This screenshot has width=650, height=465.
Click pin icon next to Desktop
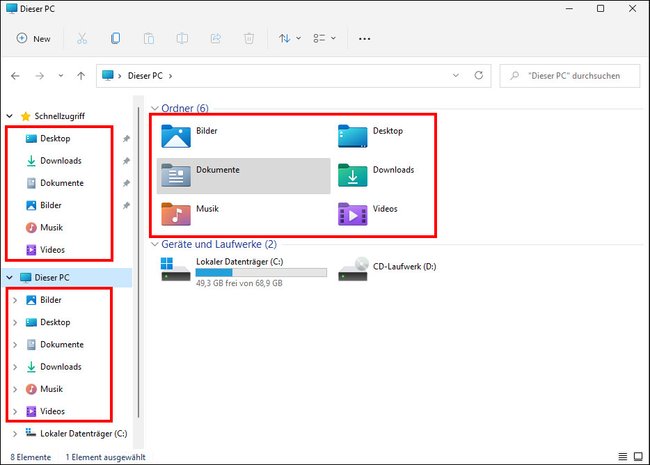[x=126, y=138]
